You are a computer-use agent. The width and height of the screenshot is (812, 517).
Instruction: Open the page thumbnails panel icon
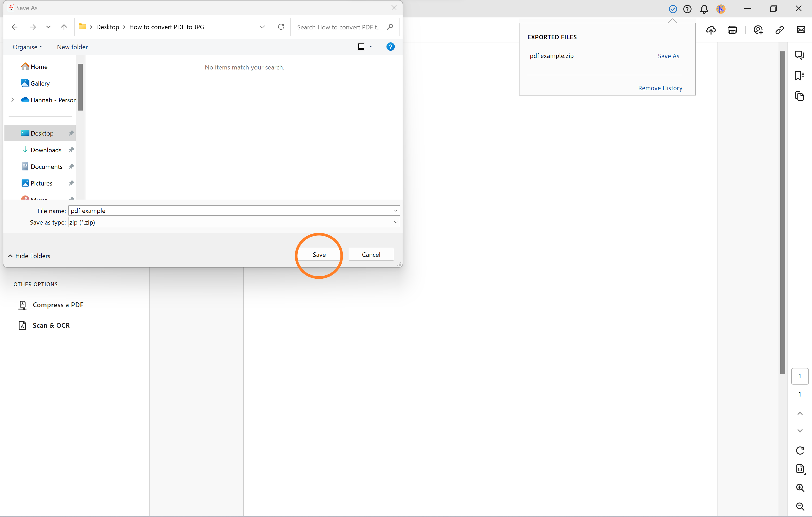[x=799, y=96]
